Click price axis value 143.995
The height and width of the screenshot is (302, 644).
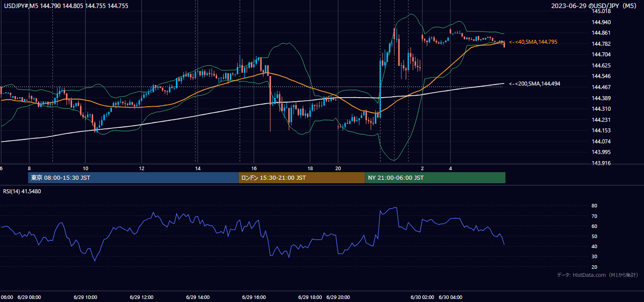(601, 152)
